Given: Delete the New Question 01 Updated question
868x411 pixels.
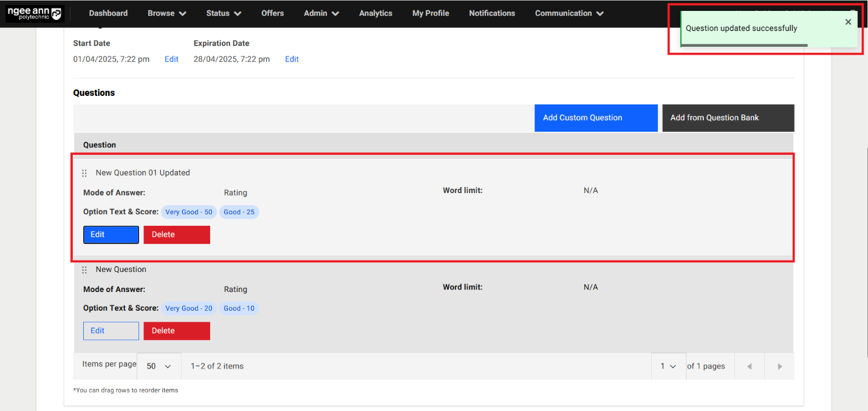Looking at the screenshot, I should [177, 235].
